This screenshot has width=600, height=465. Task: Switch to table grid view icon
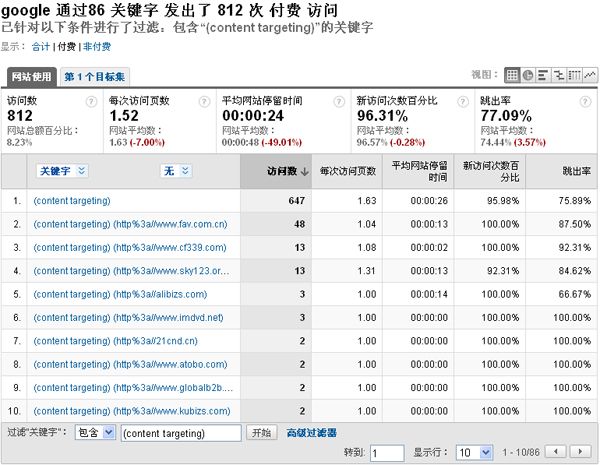click(512, 75)
